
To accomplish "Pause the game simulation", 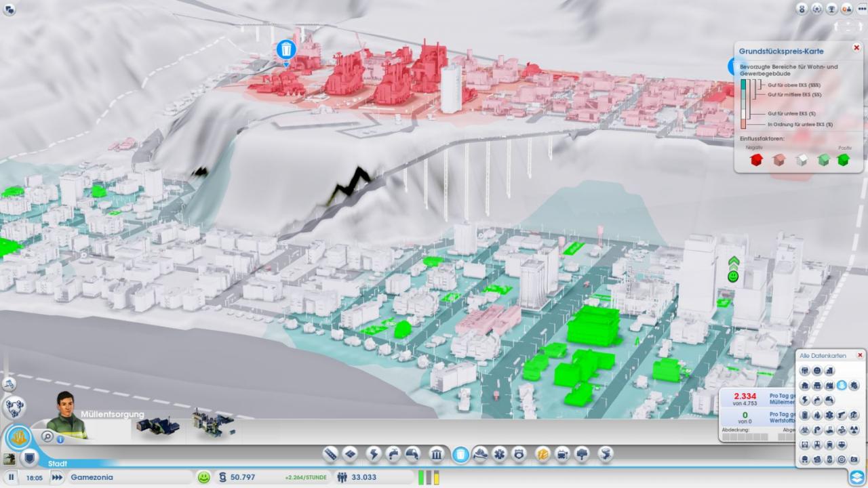I will coord(12,477).
